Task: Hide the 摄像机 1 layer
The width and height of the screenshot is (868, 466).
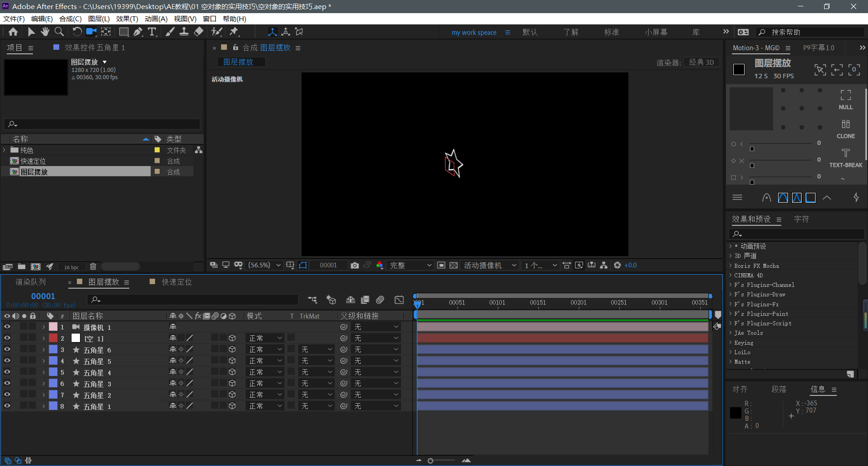Action: pos(7,327)
